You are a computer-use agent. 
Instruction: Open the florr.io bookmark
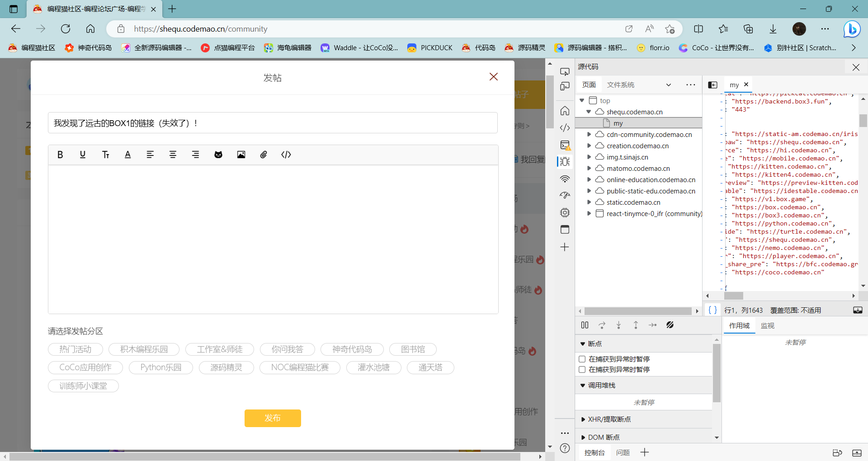pos(653,47)
